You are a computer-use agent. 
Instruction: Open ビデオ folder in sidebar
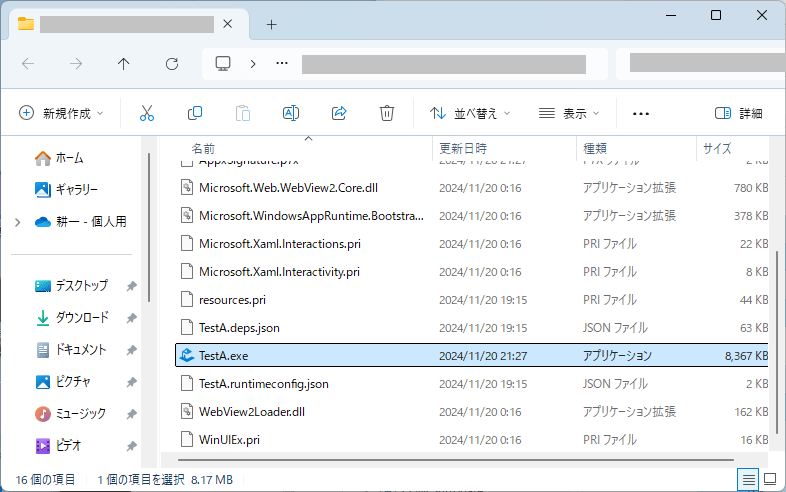pyautogui.click(x=58, y=445)
